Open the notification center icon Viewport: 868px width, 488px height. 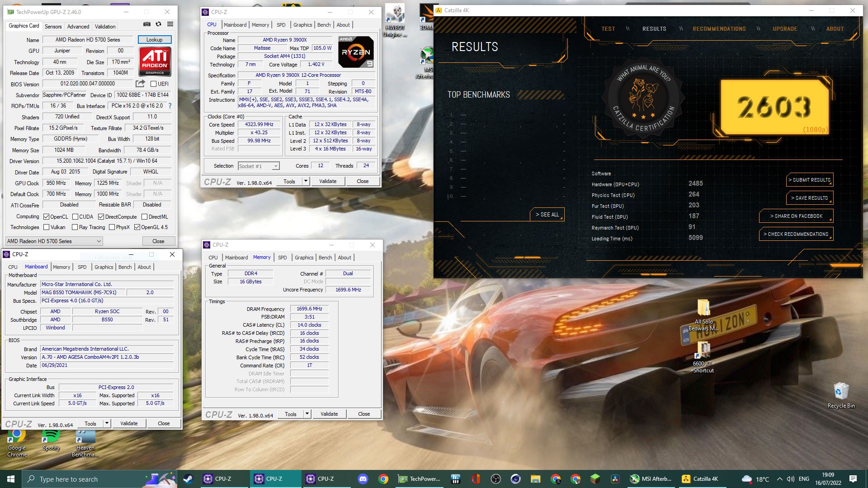click(853, 479)
